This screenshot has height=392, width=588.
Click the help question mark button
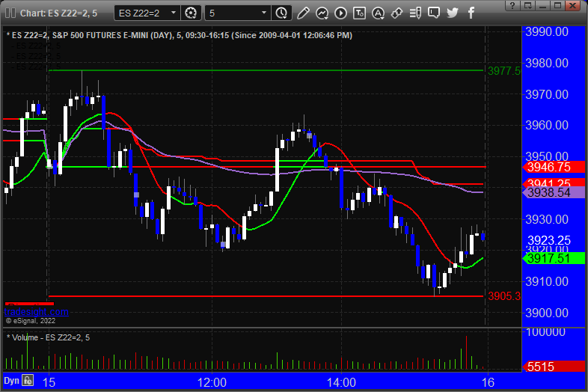(x=512, y=6)
